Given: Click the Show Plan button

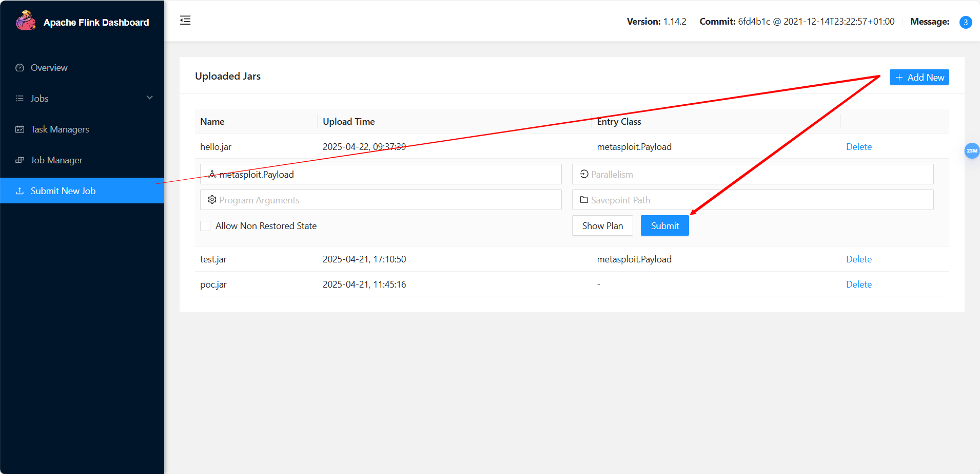Looking at the screenshot, I should click(602, 225).
